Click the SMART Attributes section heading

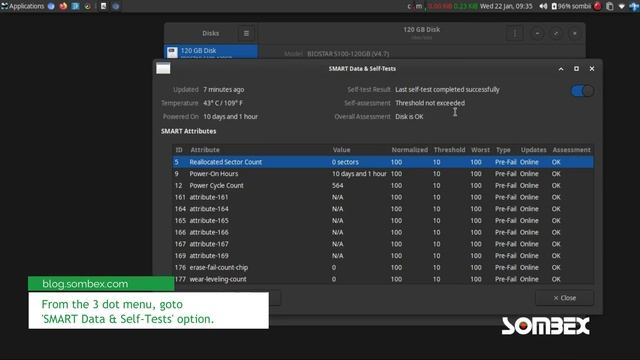pos(189,131)
